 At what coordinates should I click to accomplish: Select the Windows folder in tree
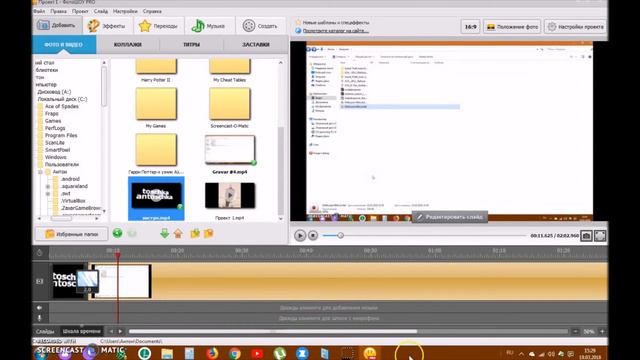(x=56, y=157)
